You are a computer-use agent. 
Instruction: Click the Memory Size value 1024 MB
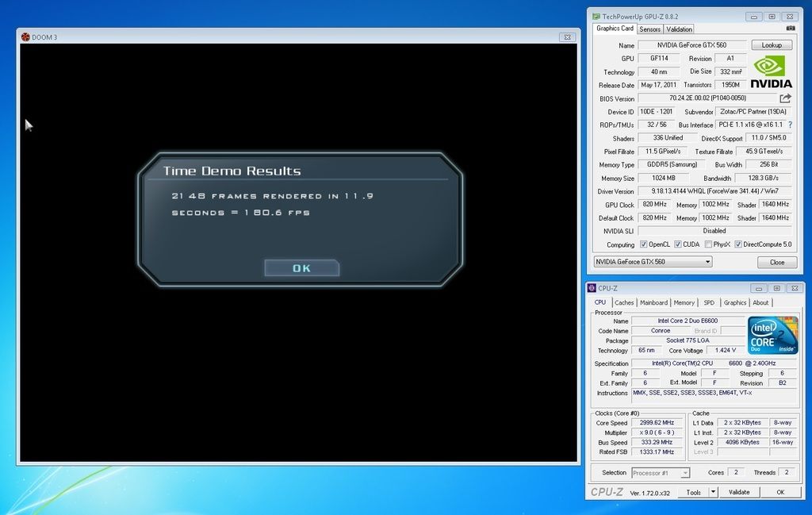(664, 178)
